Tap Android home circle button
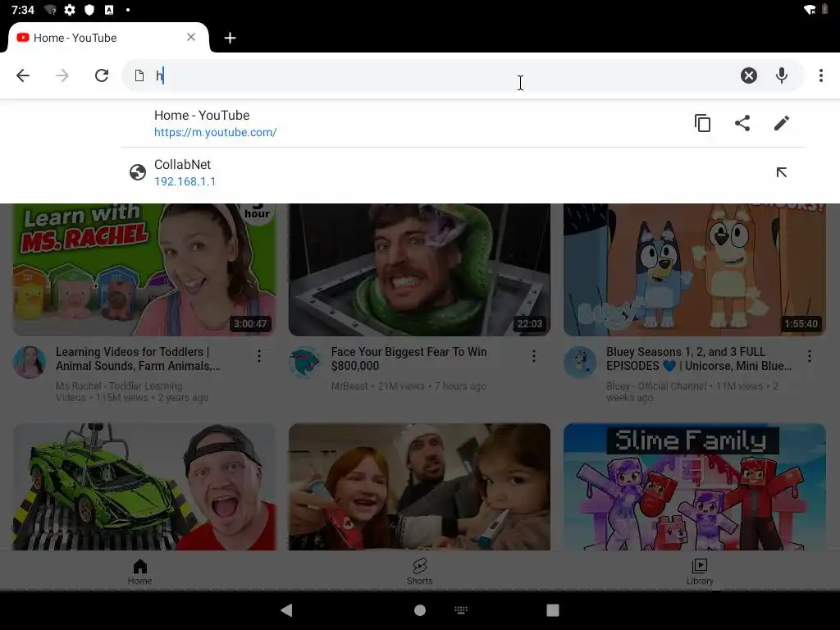 pyautogui.click(x=420, y=610)
